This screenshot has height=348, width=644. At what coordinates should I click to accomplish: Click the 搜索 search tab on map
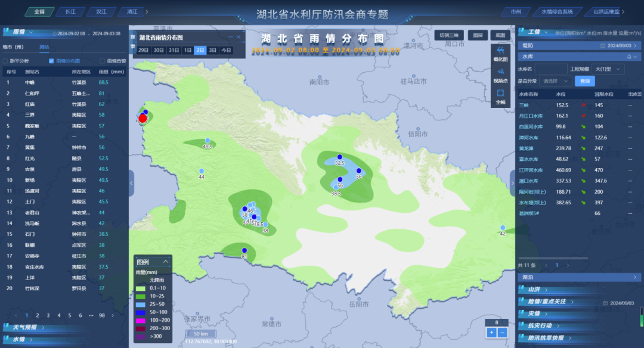(x=132, y=42)
